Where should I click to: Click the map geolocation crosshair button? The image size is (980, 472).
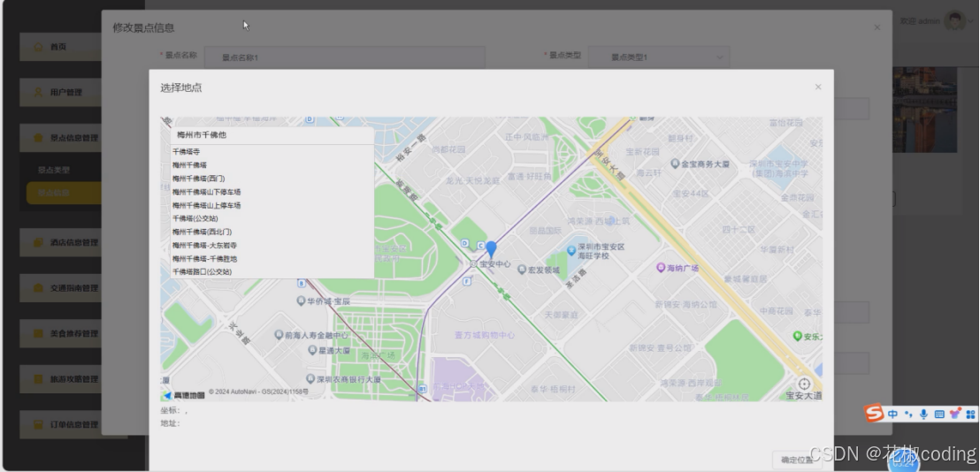[804, 384]
